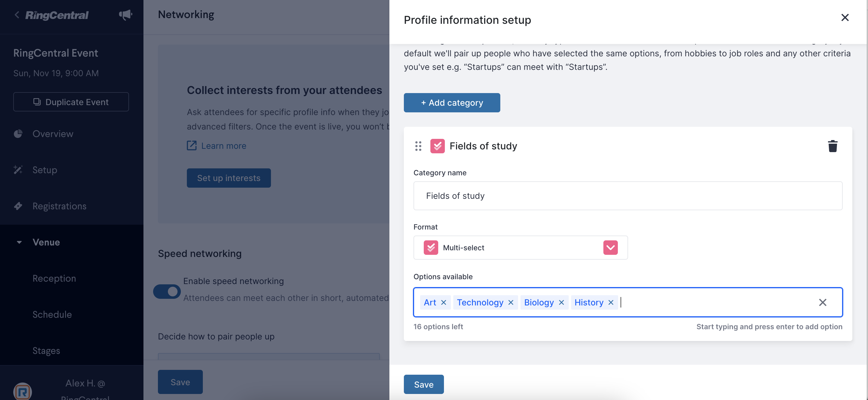This screenshot has width=868, height=400.
Task: Close the Profile information setup panel
Action: 845,17
